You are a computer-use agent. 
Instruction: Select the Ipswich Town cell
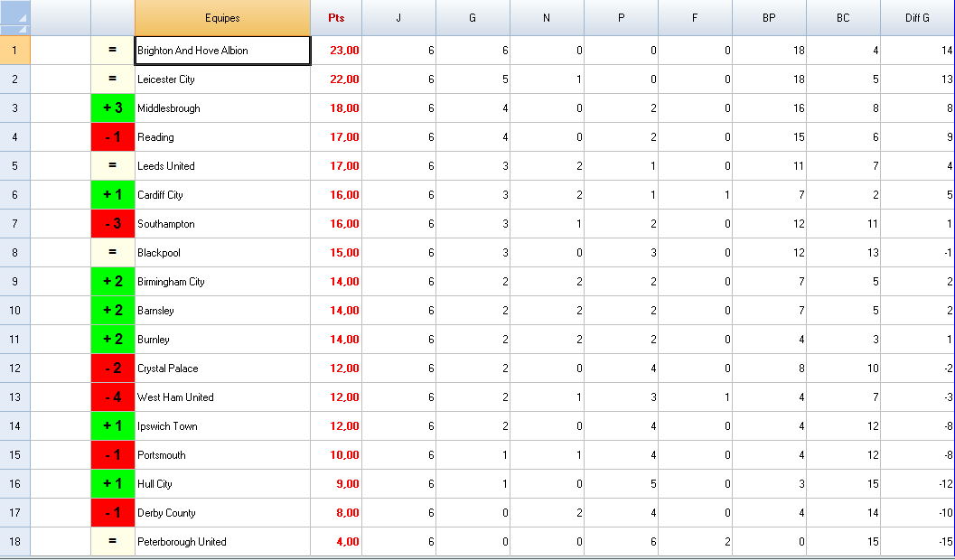tap(222, 426)
